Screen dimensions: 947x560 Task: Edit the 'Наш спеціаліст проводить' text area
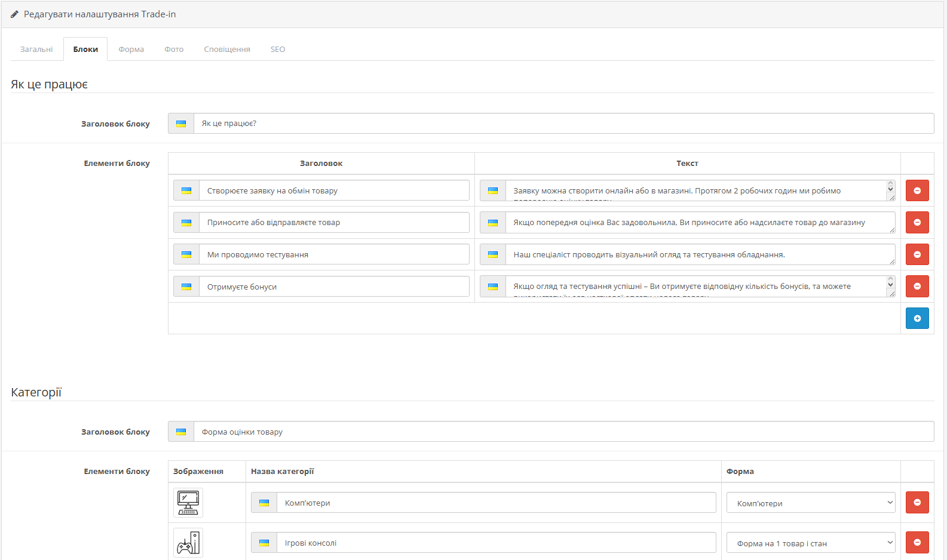(x=701, y=254)
